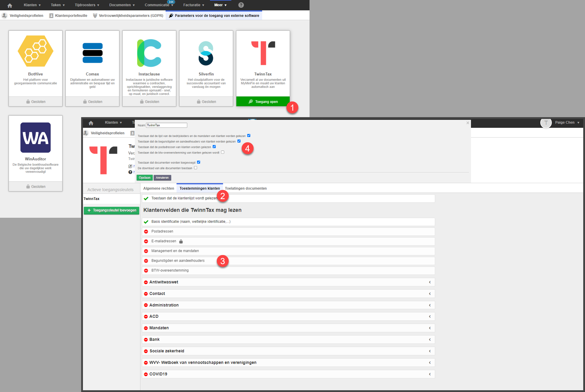Click the BotHive honeycomb logo
Image resolution: width=585 pixels, height=392 pixels.
36,51
